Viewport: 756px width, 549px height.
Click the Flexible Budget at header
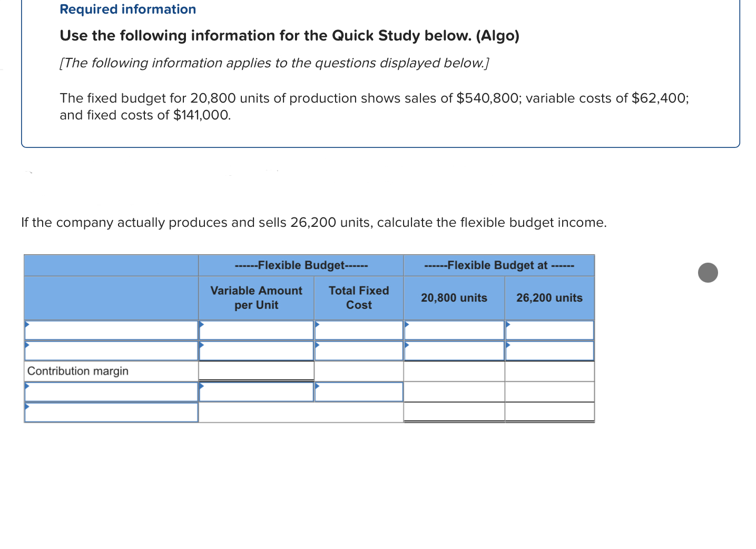click(499, 265)
